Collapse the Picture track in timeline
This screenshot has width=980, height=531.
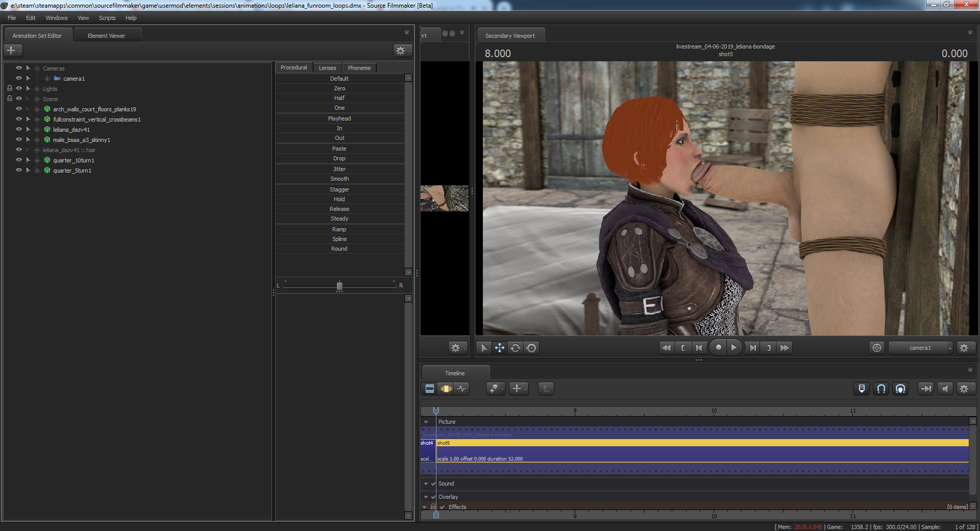click(x=426, y=422)
